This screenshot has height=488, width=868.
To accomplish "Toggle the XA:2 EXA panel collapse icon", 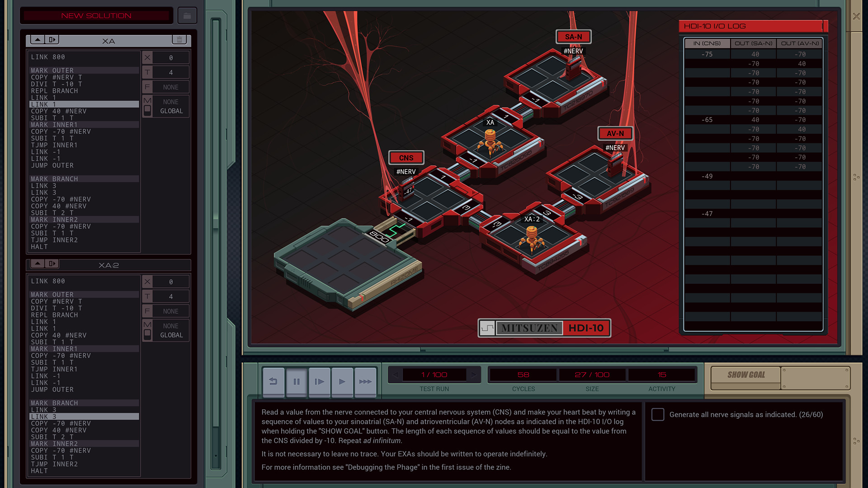I will tap(38, 263).
